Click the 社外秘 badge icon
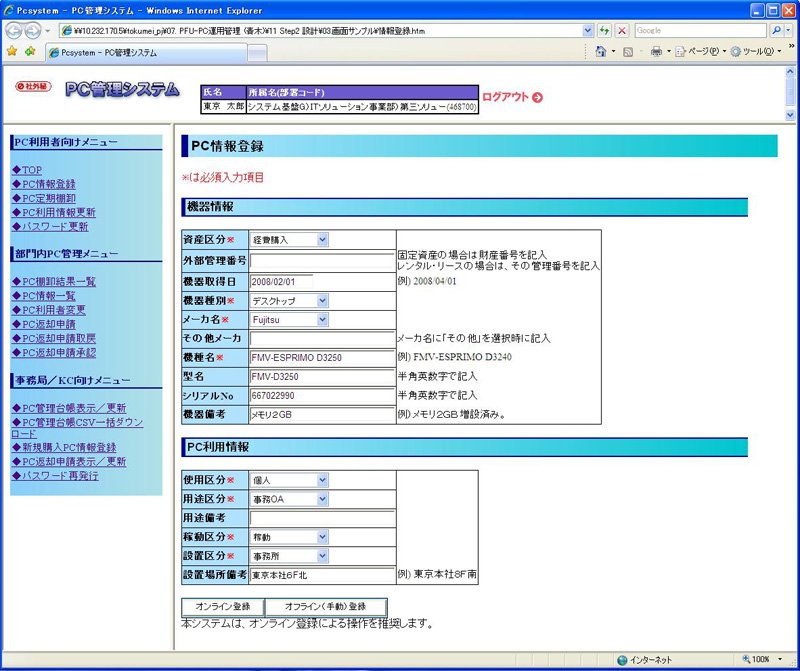 coord(33,86)
